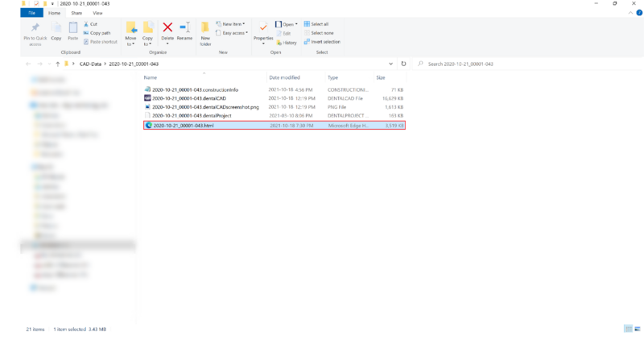Viewport: 644px width, 340px height.
Task: Click the Copy ribbon icon
Action: coord(56,31)
